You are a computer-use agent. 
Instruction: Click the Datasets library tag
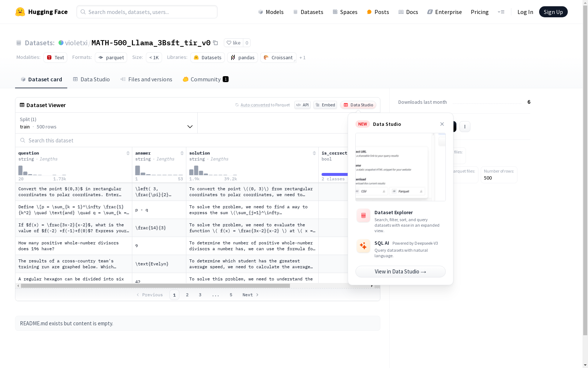pyautogui.click(x=208, y=57)
